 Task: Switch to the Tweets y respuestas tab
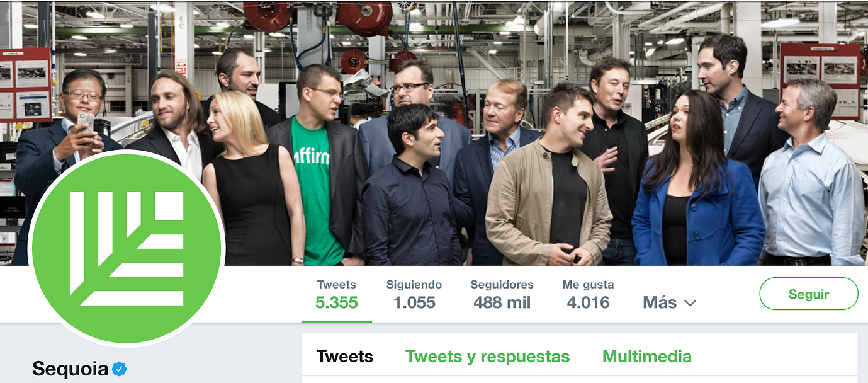click(487, 356)
